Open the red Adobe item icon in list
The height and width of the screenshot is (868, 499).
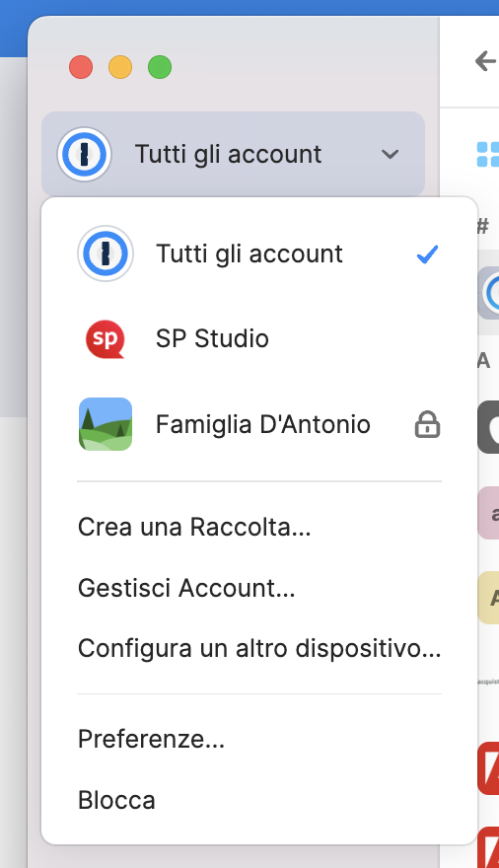pyautogui.click(x=489, y=768)
